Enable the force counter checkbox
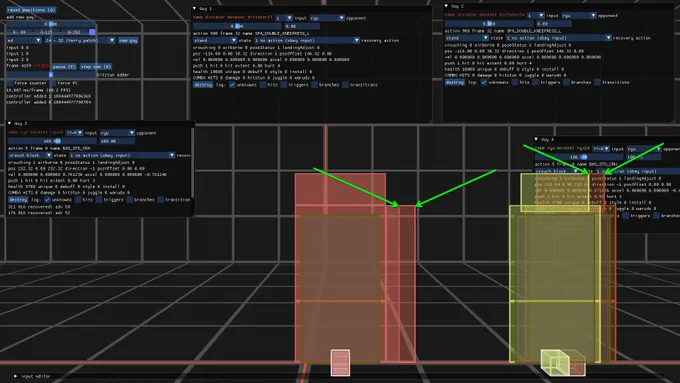 [9, 83]
